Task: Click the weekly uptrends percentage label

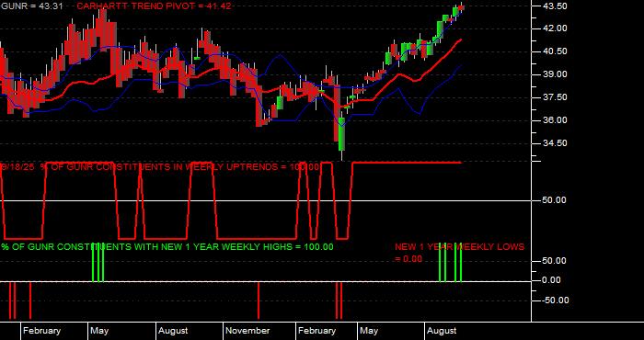Action: 160,167
